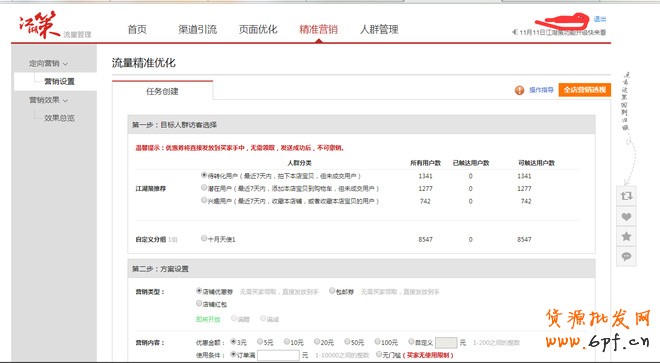
Task: Click the 江湖策推荐 row label
Action: [151, 189]
